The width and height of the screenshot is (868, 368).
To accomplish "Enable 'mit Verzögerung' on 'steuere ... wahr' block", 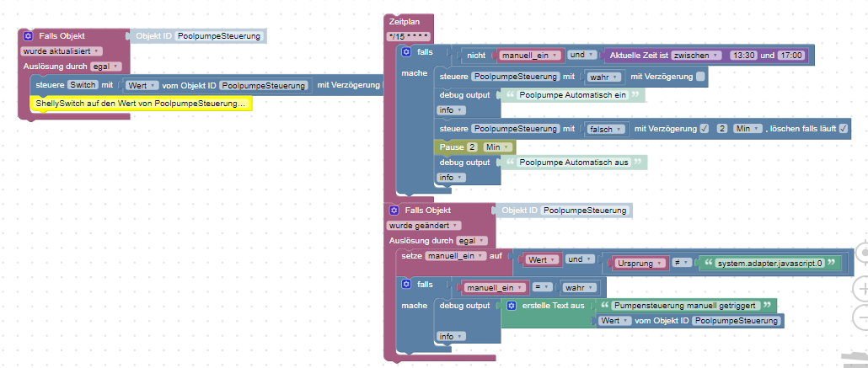I will click(x=701, y=77).
